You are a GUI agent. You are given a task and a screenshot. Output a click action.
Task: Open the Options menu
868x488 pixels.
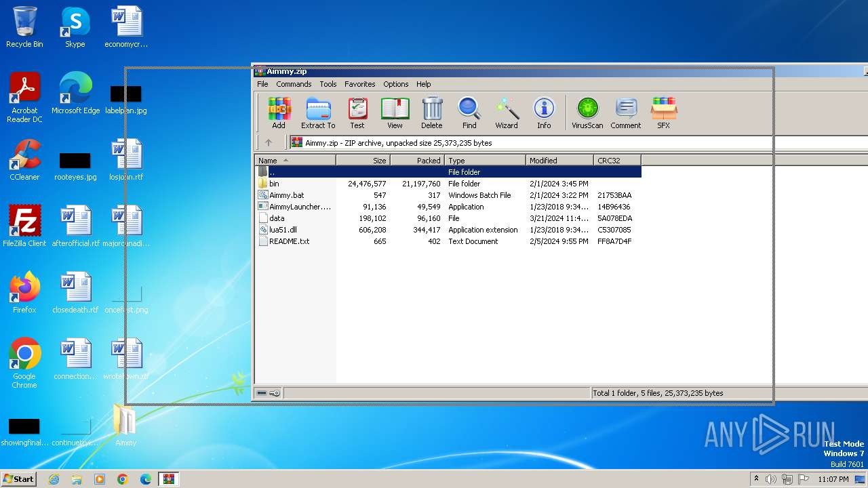[x=396, y=84]
